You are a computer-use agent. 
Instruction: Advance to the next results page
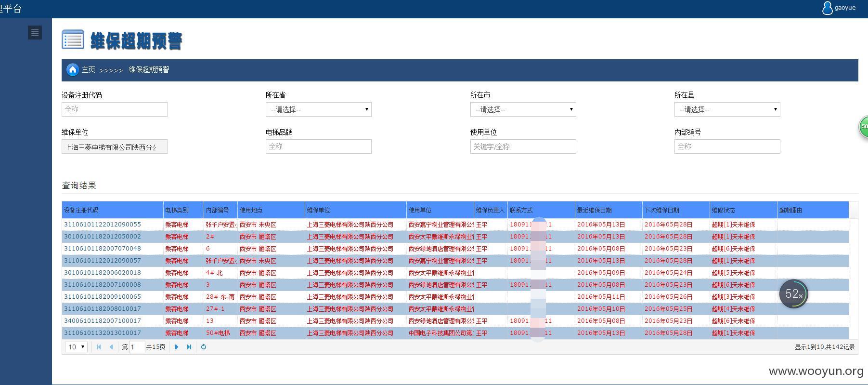pos(177,347)
